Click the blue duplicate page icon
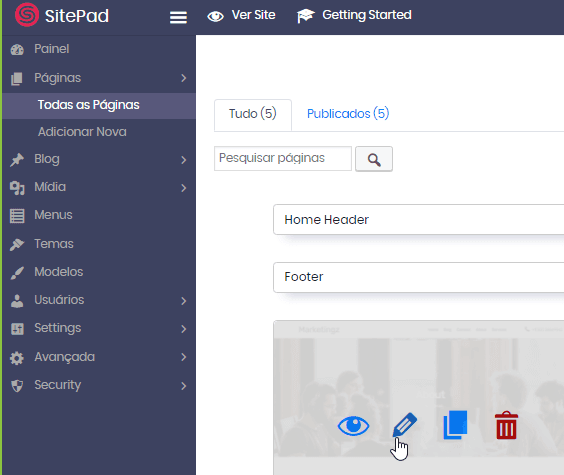The width and height of the screenshot is (564, 475). [455, 425]
